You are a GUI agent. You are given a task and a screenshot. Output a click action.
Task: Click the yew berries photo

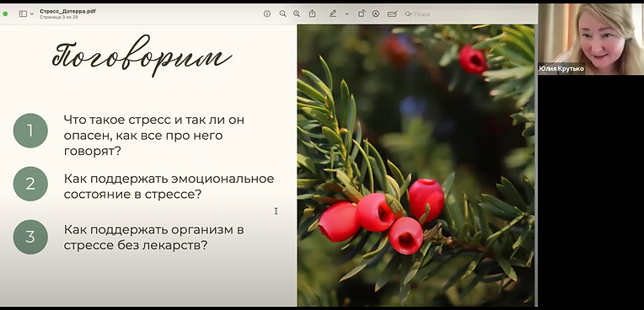click(x=416, y=165)
